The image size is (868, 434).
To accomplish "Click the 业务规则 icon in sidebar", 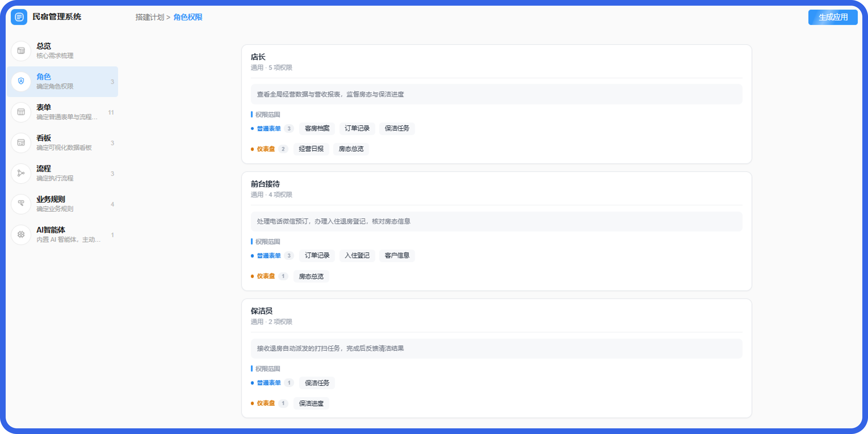I will coord(21,204).
